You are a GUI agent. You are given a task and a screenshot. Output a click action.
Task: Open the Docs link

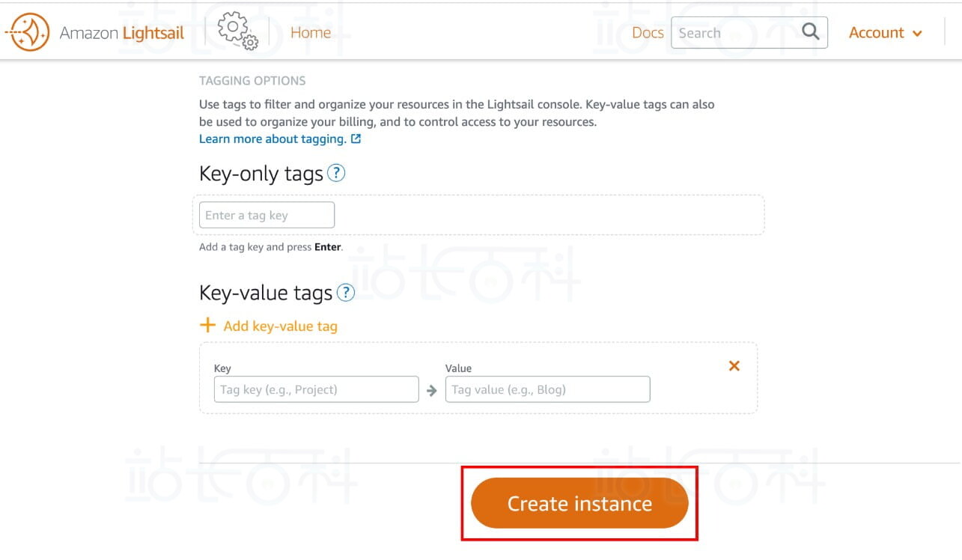click(648, 33)
